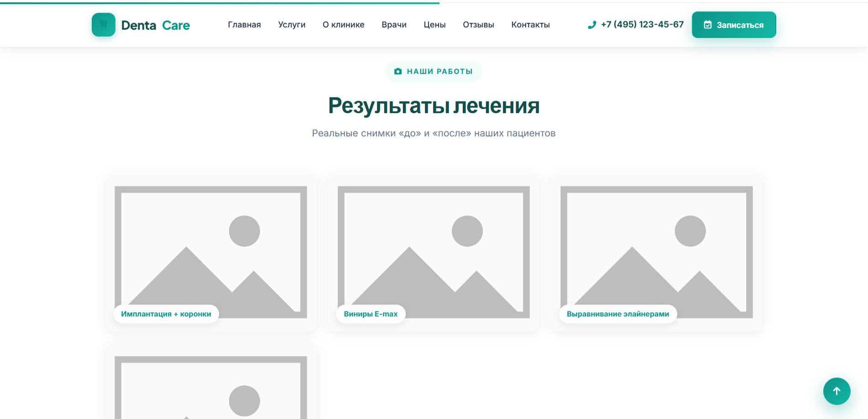This screenshot has height=419, width=868.
Task: Click the subtitle Реальные снимки «до» и «после»
Action: [x=434, y=133]
